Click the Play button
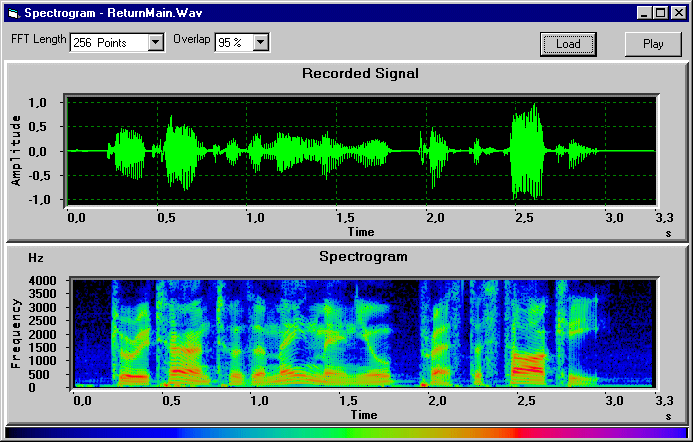 pos(653,44)
